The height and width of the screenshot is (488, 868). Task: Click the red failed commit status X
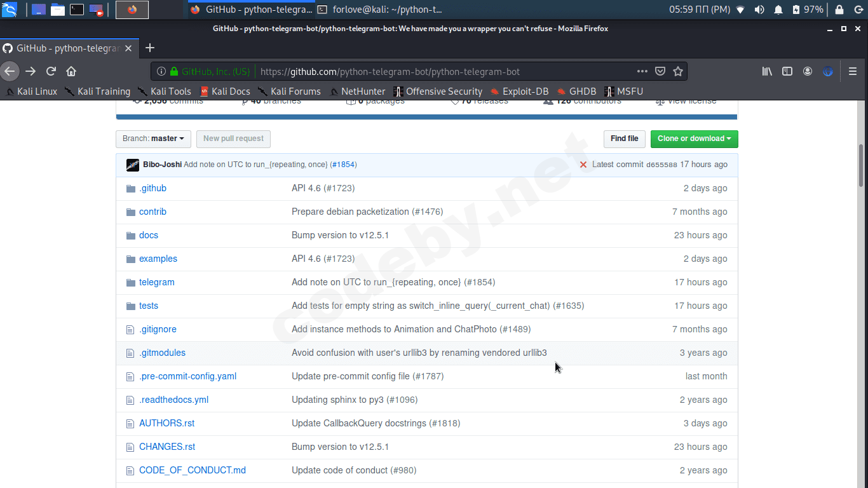coord(583,165)
